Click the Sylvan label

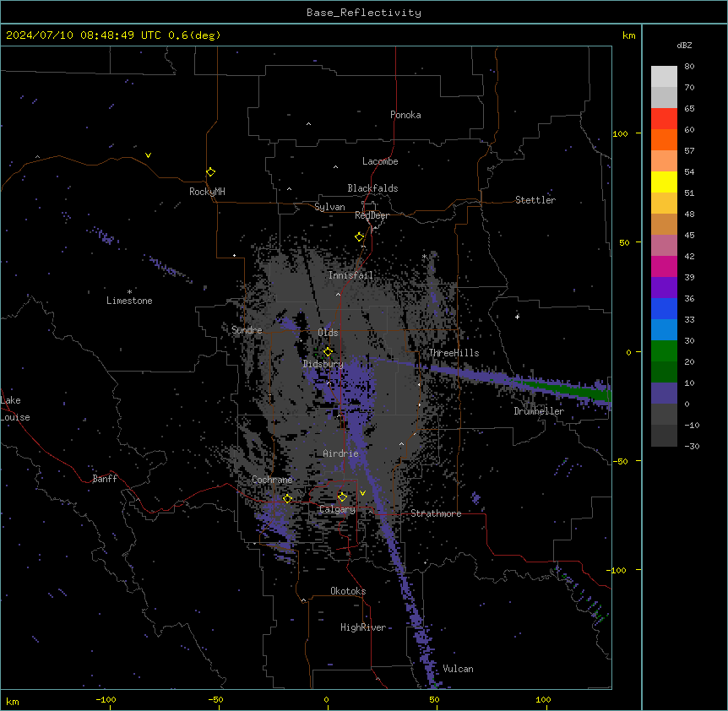point(329,207)
